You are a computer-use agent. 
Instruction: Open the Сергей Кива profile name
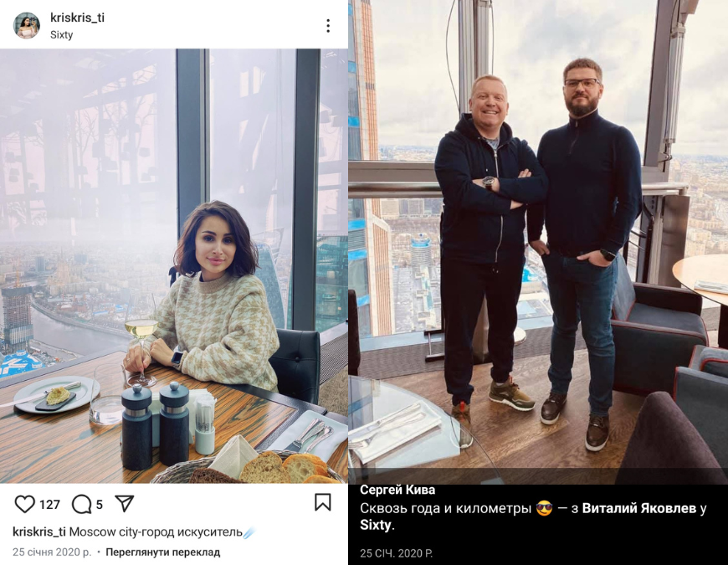pyautogui.click(x=397, y=490)
